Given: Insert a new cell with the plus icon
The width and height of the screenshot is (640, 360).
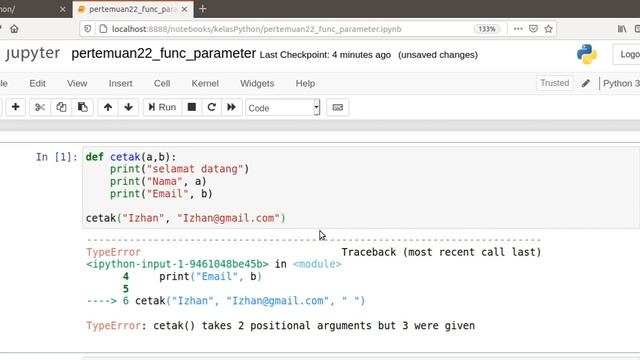Looking at the screenshot, I should (16, 107).
